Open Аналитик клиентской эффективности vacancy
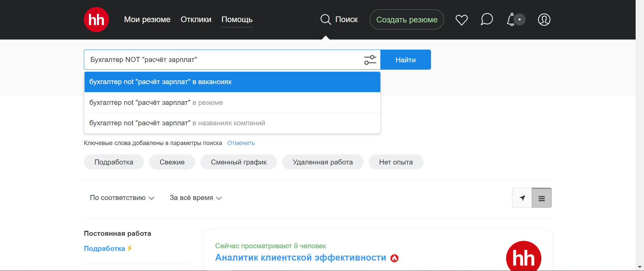 (x=301, y=258)
